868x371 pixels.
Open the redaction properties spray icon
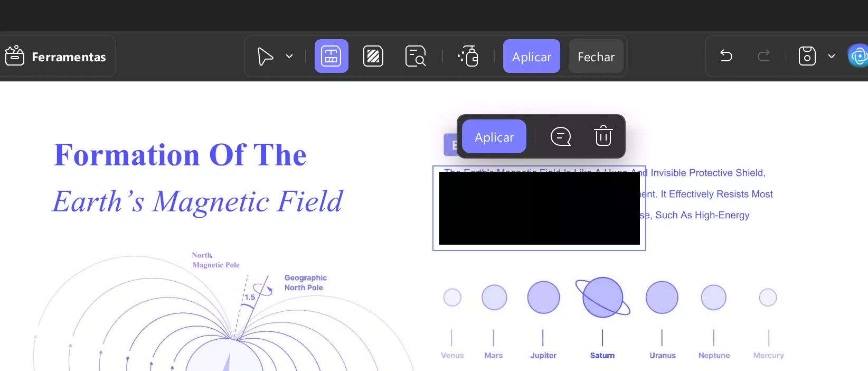(x=468, y=56)
